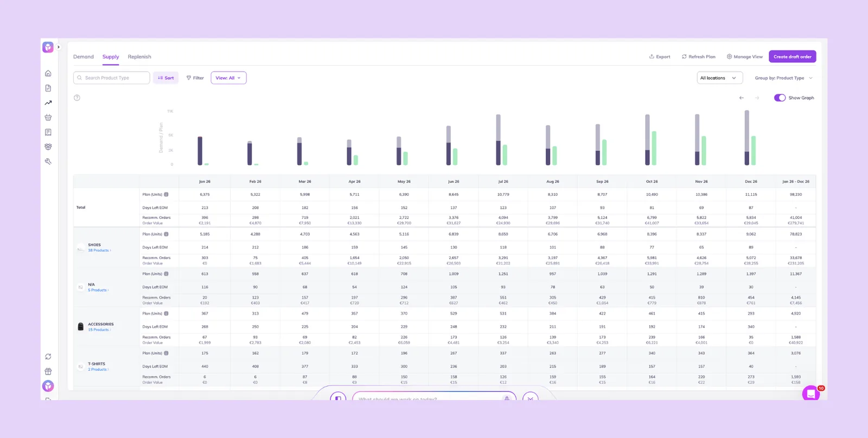
Task: Click the Sort button
Action: [166, 78]
